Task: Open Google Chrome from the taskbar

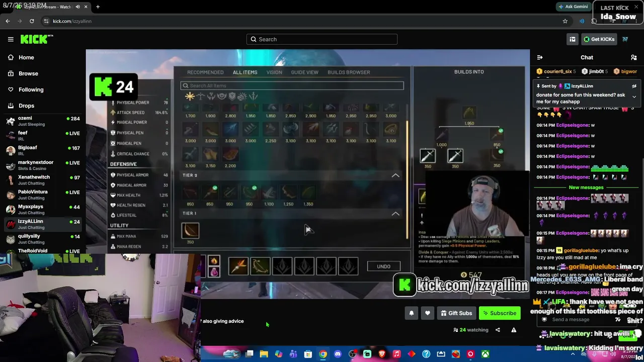Action: coord(323,354)
